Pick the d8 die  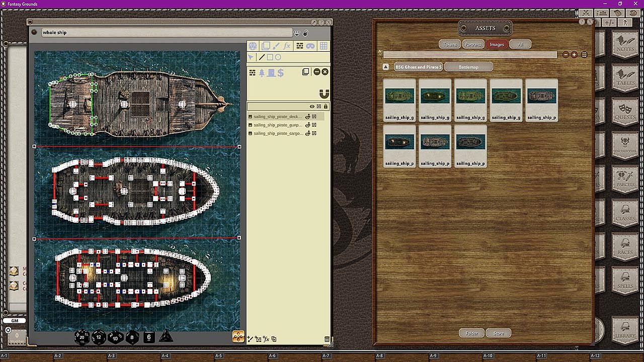click(x=132, y=337)
